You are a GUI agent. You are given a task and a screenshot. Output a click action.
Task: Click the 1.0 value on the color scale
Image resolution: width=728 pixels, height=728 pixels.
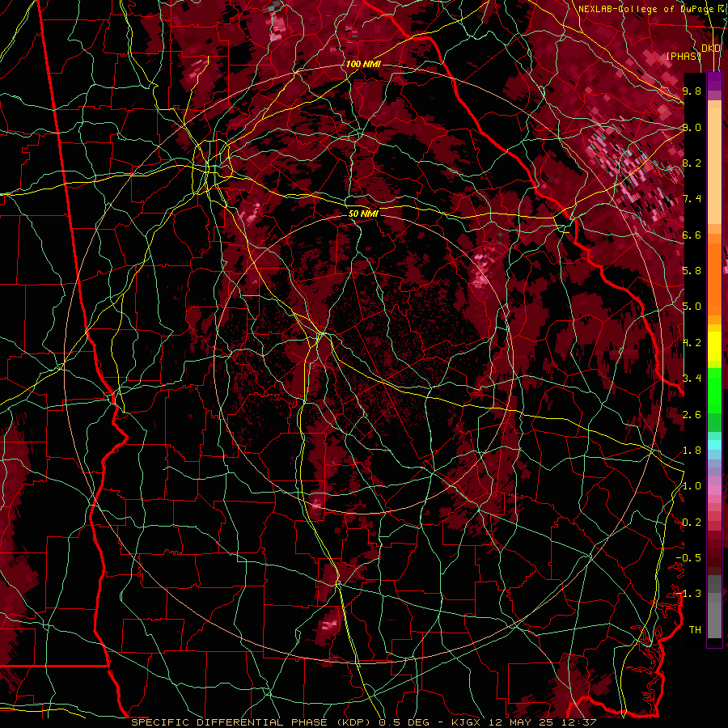tap(692, 486)
